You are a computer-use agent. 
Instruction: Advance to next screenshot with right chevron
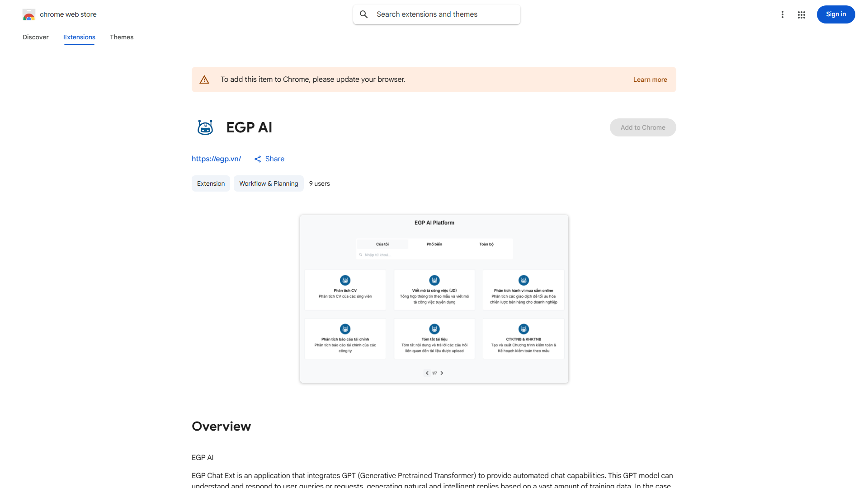click(442, 373)
